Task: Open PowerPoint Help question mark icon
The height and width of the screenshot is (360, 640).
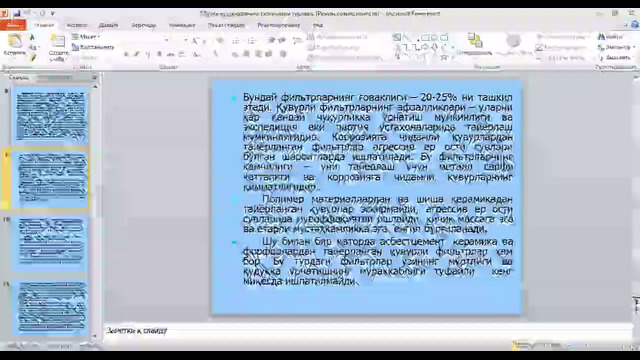Action: 635,25
